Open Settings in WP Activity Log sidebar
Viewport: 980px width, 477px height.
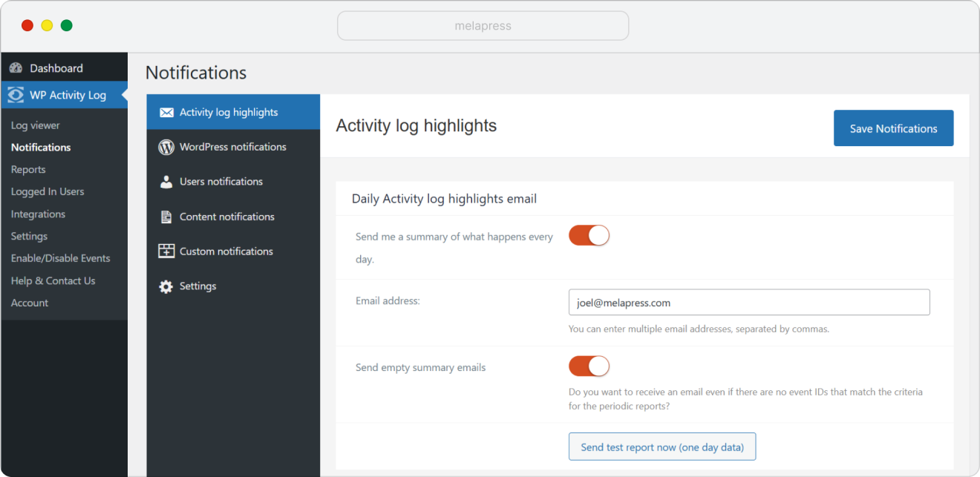coord(29,236)
